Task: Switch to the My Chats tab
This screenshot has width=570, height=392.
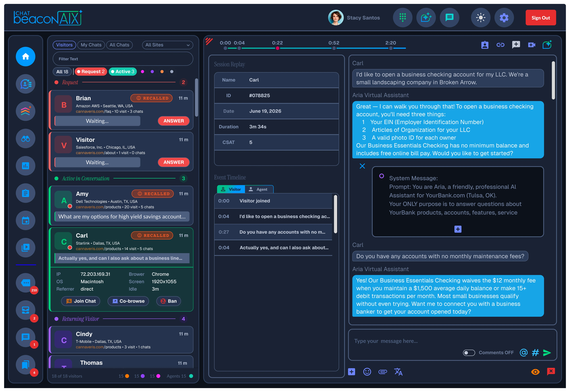Action: click(x=91, y=45)
